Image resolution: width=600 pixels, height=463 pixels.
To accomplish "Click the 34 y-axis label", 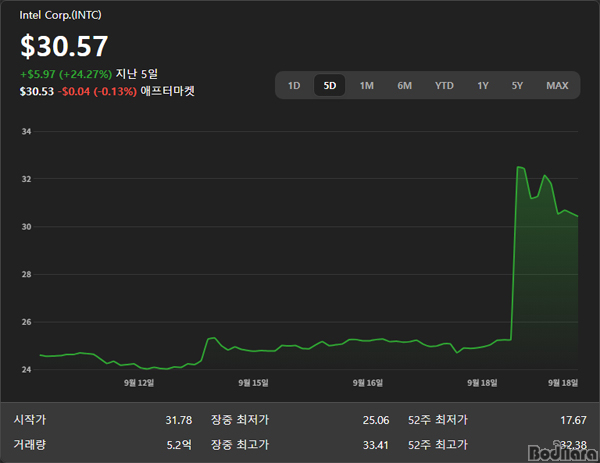I will pyautogui.click(x=26, y=131).
